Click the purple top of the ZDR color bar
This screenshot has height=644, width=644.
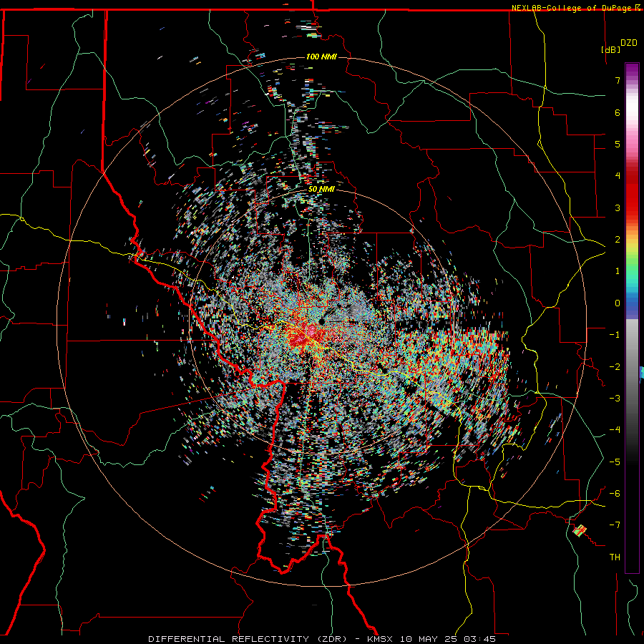(632, 70)
